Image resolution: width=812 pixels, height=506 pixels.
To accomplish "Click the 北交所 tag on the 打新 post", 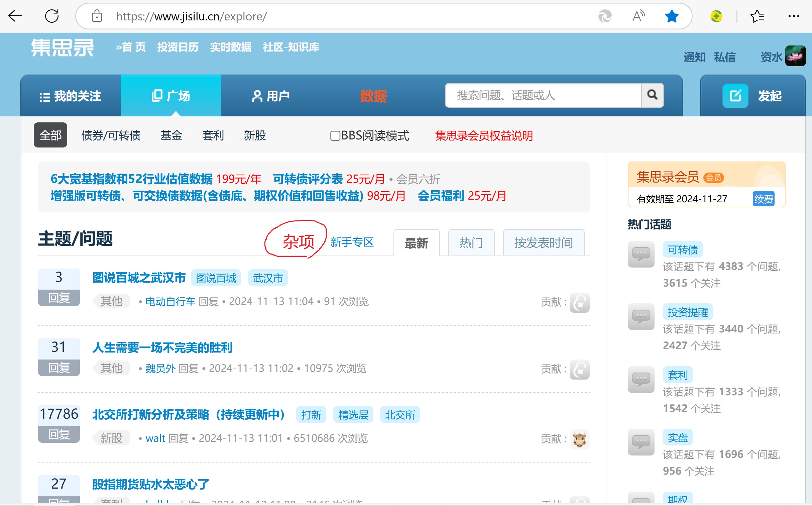I will pyautogui.click(x=399, y=415).
